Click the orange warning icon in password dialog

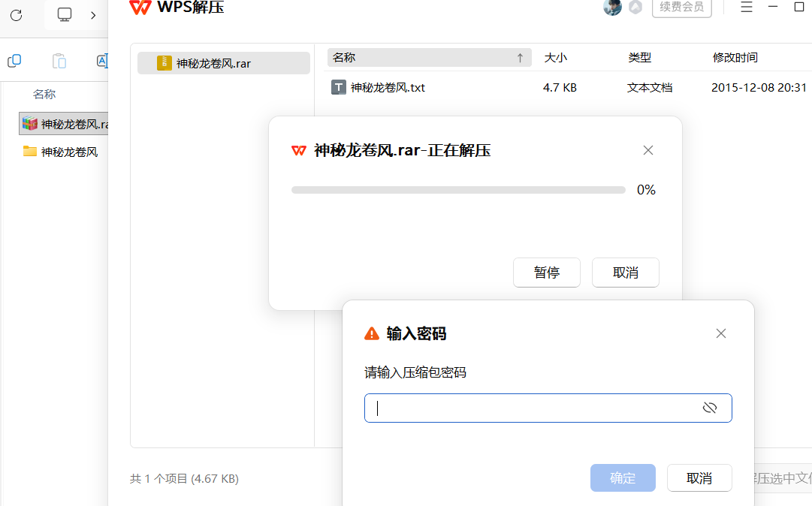372,333
